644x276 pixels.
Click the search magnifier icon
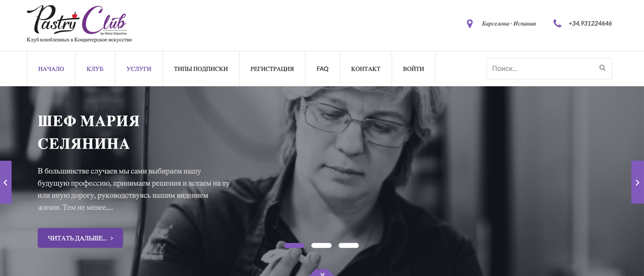(602, 68)
